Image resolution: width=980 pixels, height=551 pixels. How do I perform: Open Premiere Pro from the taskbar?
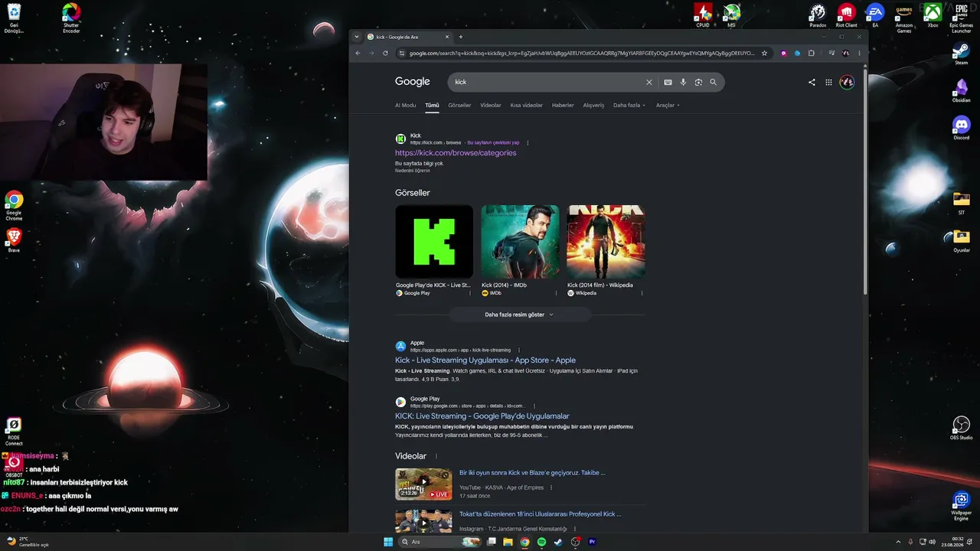(x=592, y=542)
